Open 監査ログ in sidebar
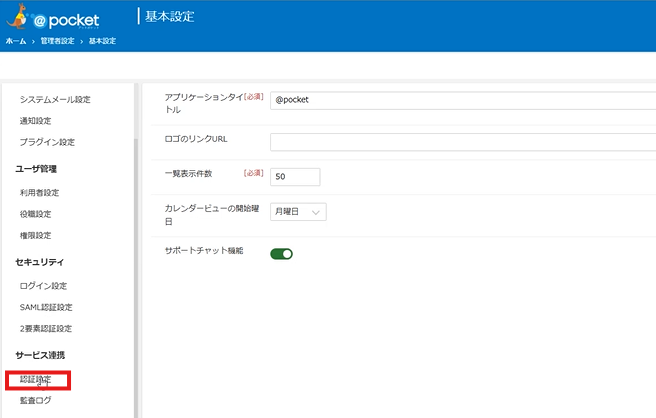 point(36,401)
